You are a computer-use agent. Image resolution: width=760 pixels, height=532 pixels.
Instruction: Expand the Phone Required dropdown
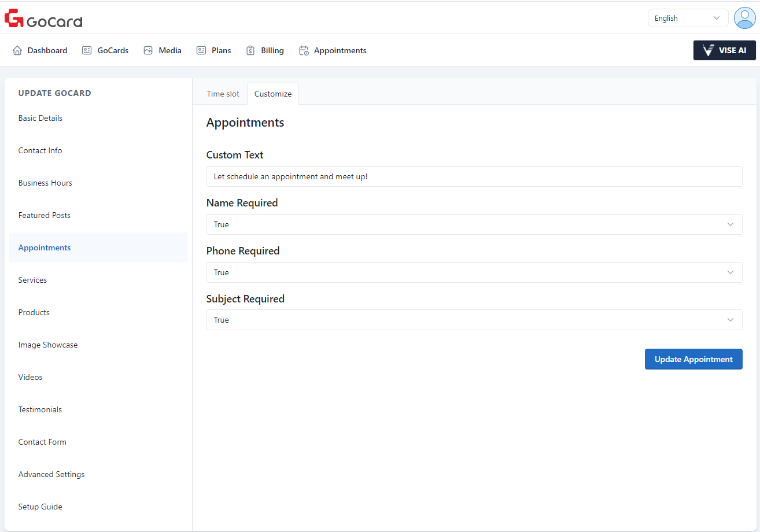474,272
